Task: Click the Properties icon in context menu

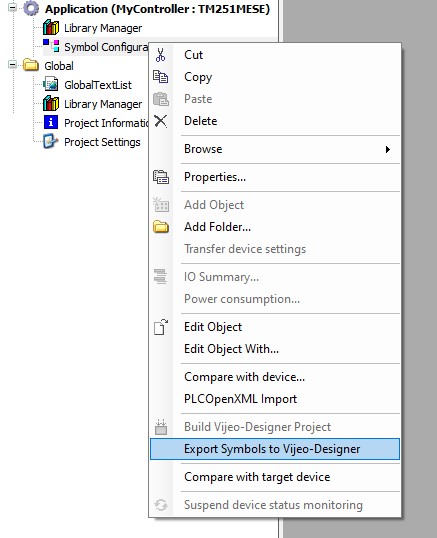Action: (161, 177)
